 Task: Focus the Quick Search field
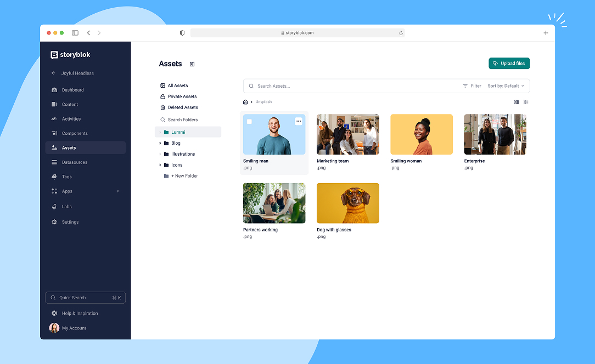point(86,298)
